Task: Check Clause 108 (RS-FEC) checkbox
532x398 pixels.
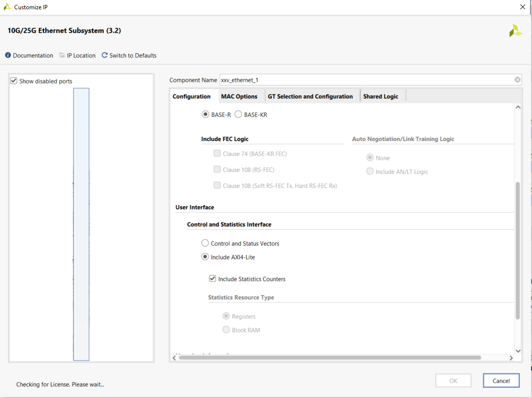Action: click(x=217, y=169)
